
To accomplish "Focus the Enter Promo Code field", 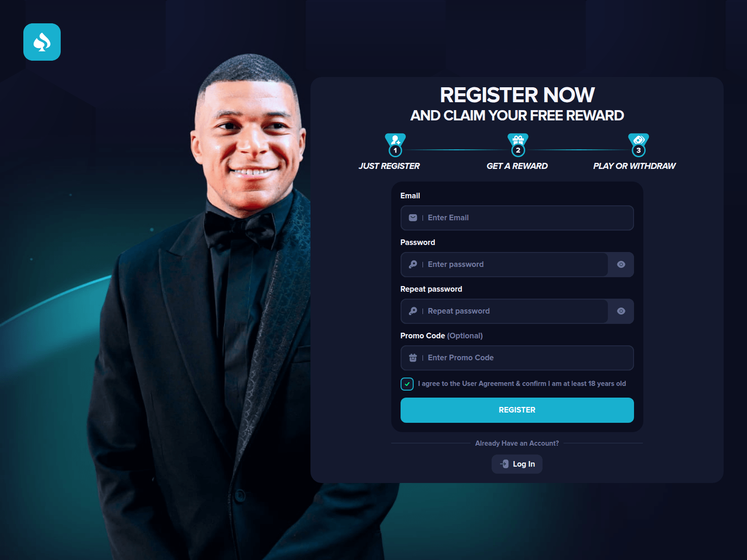I will [x=517, y=358].
